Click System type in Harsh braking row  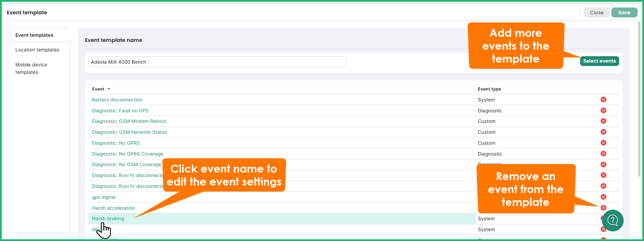[x=486, y=219]
